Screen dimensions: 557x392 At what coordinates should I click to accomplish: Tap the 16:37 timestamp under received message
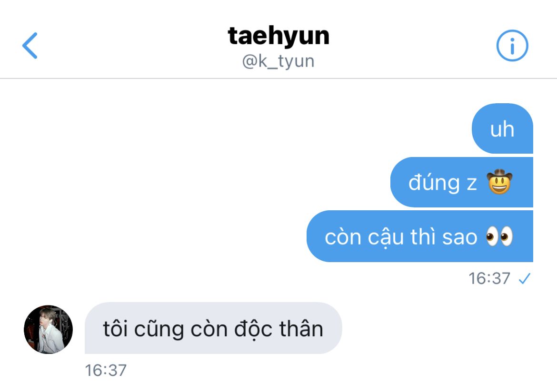106,370
